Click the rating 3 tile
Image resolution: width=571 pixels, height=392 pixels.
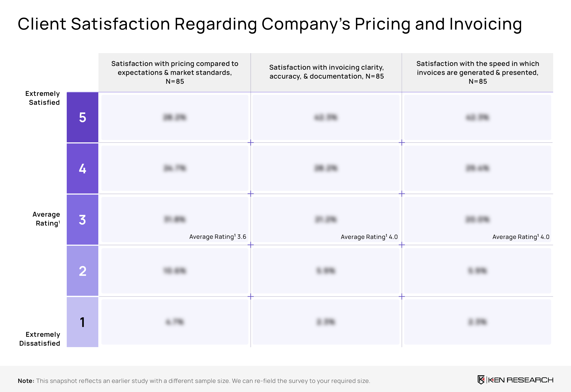click(82, 220)
